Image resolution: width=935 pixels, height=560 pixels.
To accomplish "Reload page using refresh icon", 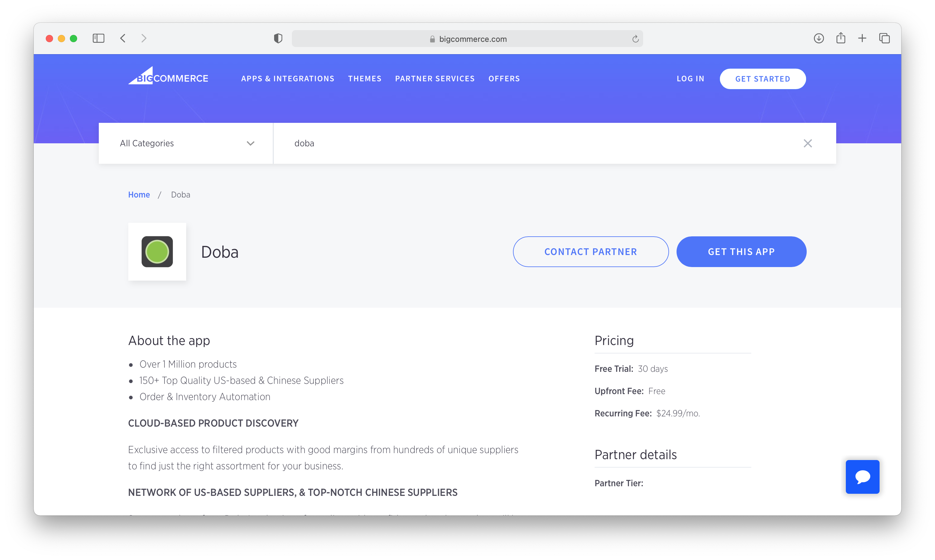I will pos(635,39).
